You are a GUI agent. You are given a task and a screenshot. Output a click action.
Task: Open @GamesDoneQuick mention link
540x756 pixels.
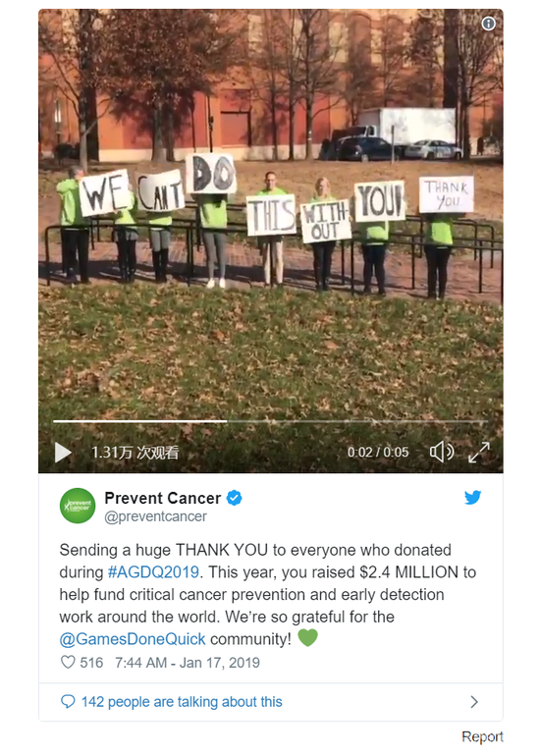point(133,639)
